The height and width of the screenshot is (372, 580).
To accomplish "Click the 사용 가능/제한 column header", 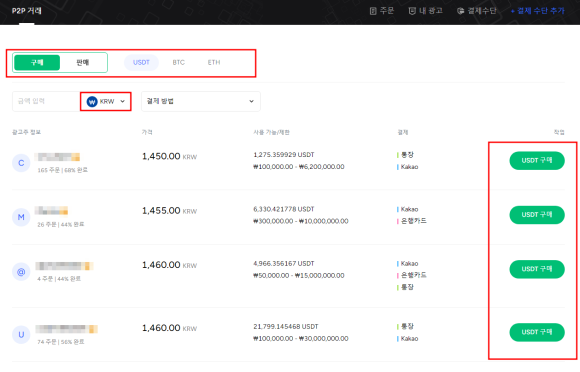I will coord(271,132).
